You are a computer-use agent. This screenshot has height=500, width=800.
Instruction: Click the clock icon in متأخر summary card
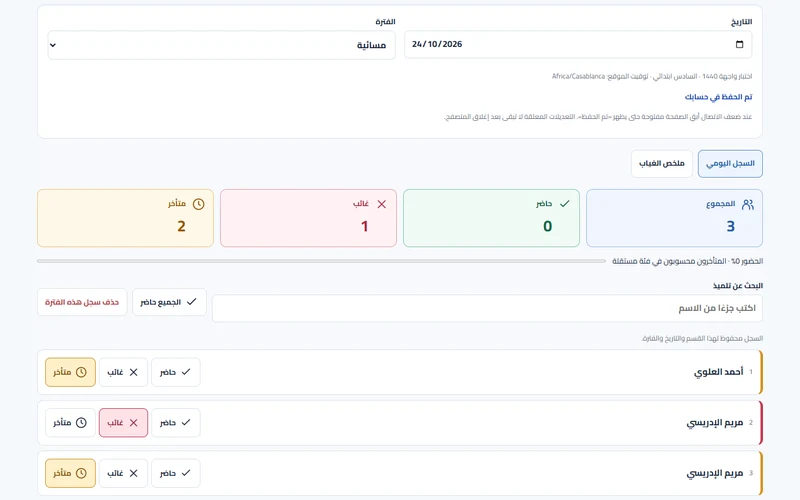point(198,204)
